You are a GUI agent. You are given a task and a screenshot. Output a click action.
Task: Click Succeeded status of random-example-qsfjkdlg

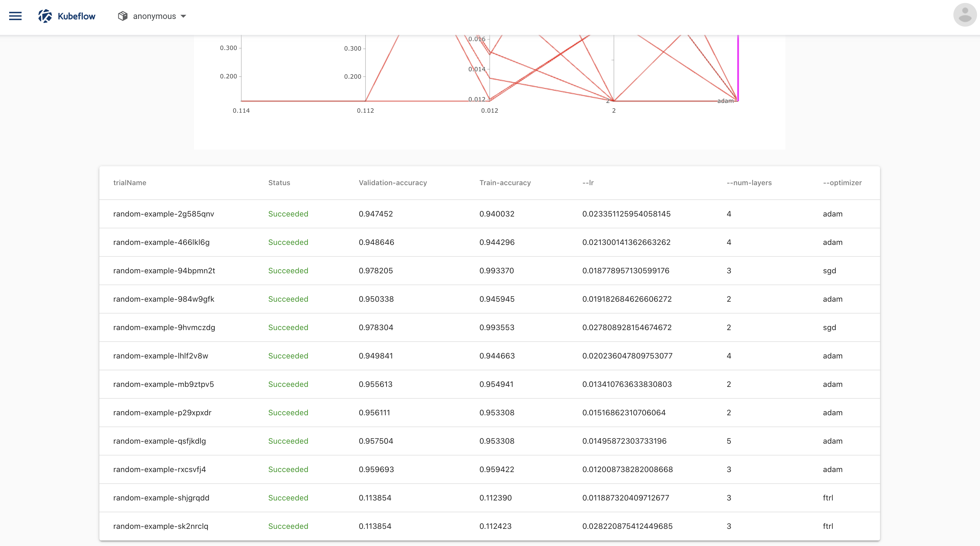(288, 441)
